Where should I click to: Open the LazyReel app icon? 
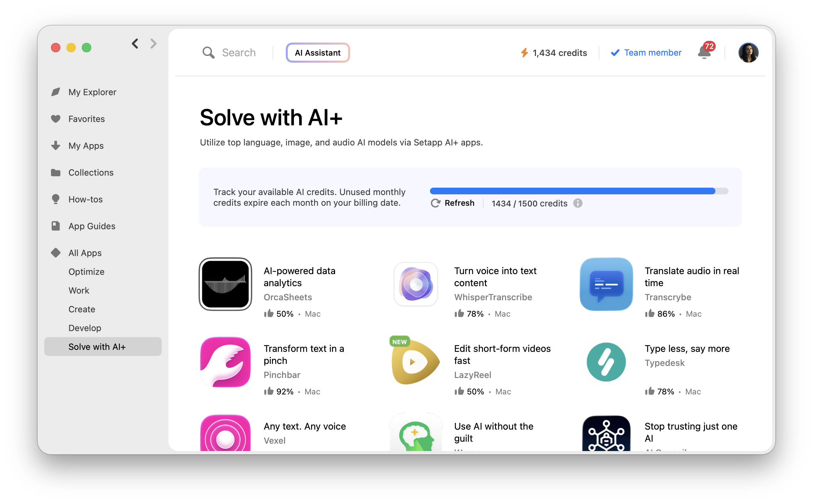click(x=416, y=362)
